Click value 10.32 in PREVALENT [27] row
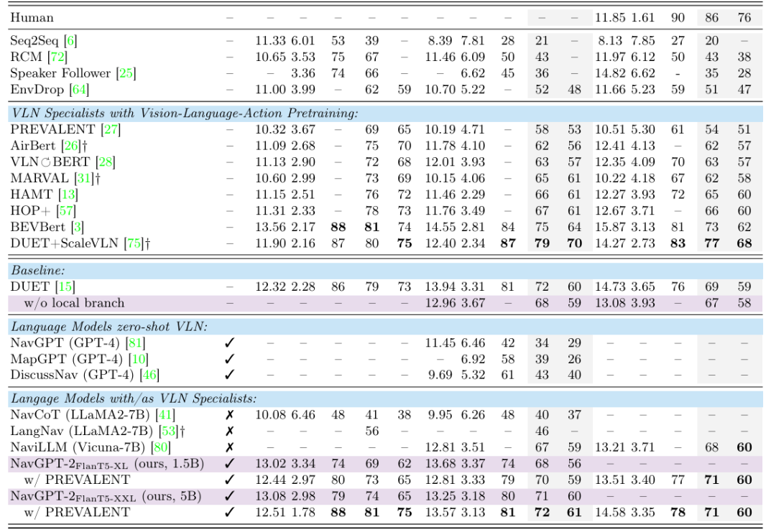 coord(270,129)
